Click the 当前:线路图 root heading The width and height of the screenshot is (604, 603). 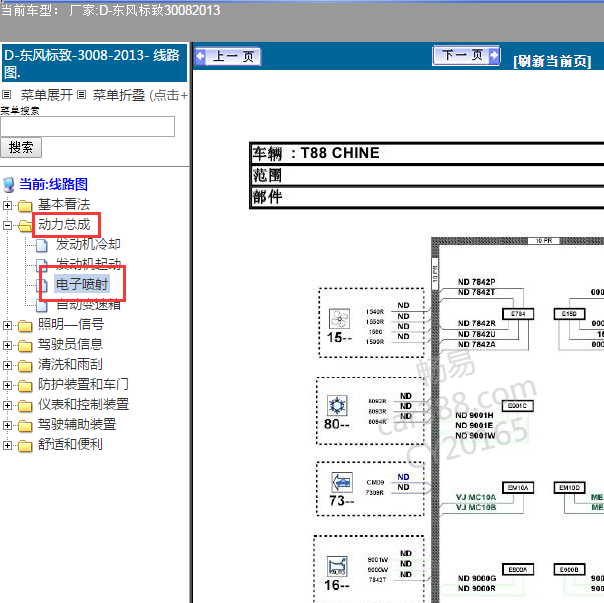click(54, 184)
